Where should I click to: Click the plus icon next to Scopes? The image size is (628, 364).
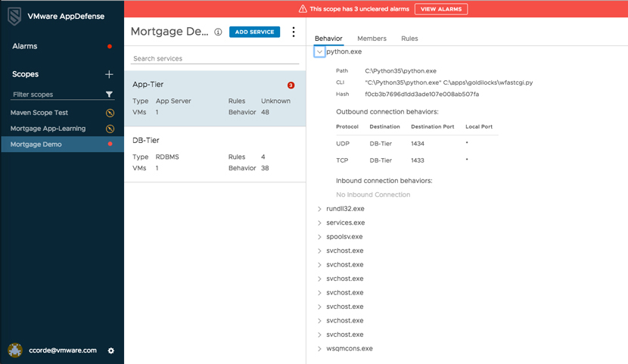tap(109, 74)
